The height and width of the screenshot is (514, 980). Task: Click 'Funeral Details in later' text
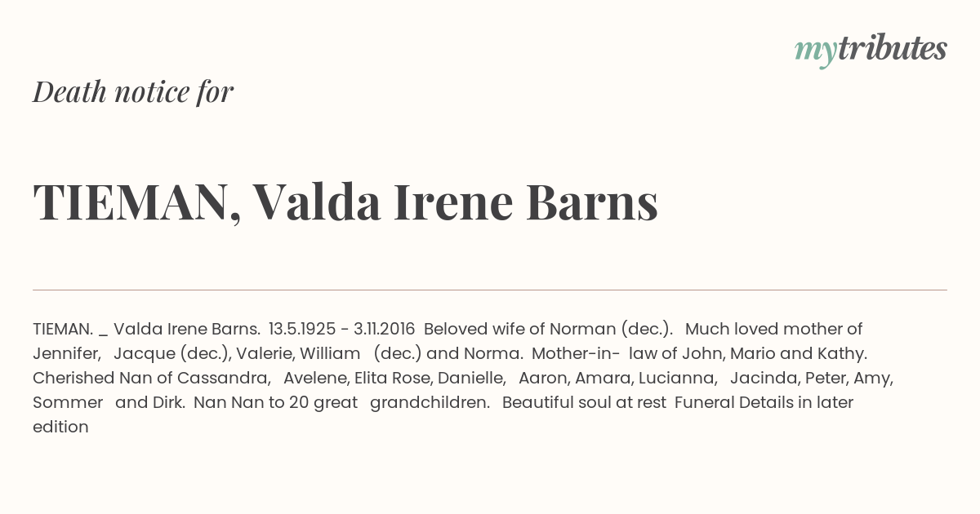tap(764, 403)
